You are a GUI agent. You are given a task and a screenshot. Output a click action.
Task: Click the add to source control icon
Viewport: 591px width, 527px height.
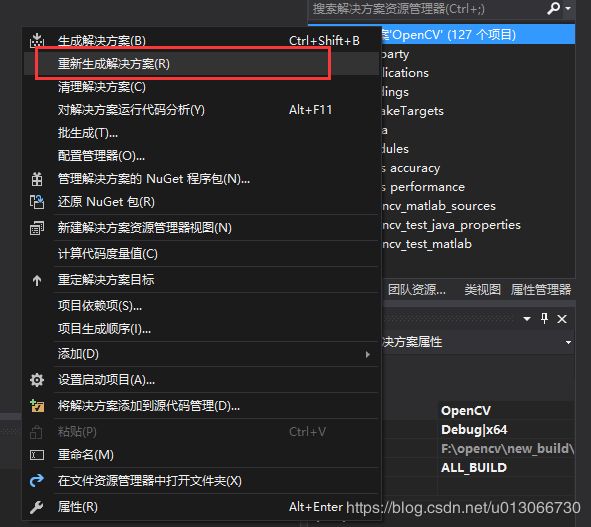tap(37, 406)
